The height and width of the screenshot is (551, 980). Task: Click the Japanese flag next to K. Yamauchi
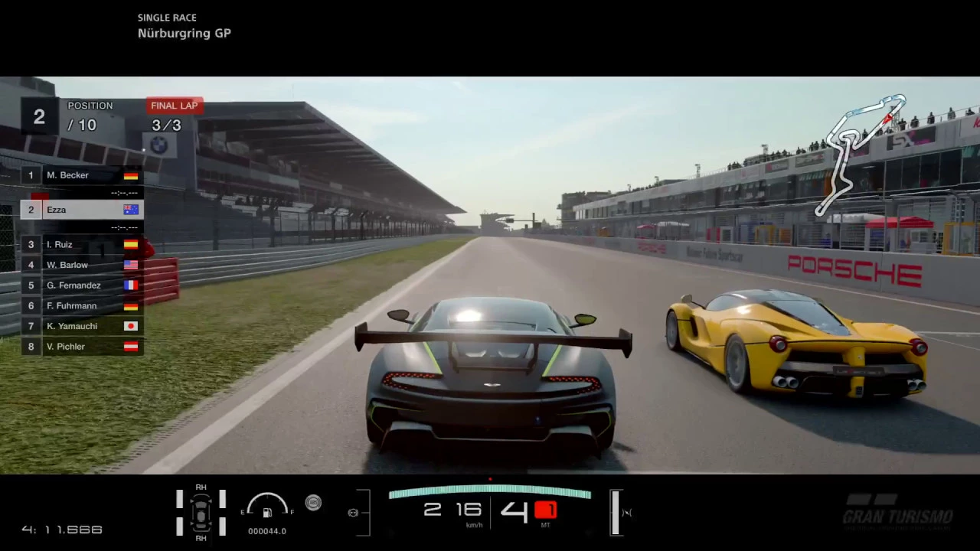pos(131,326)
